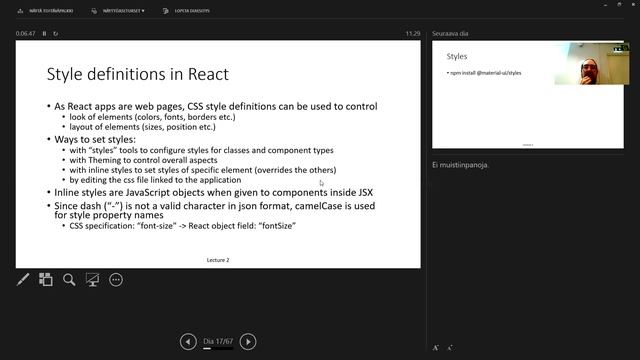Click the with Theming to control overall aspects line
Image resolution: width=640 pixels, height=360 pixels.
coord(143,160)
